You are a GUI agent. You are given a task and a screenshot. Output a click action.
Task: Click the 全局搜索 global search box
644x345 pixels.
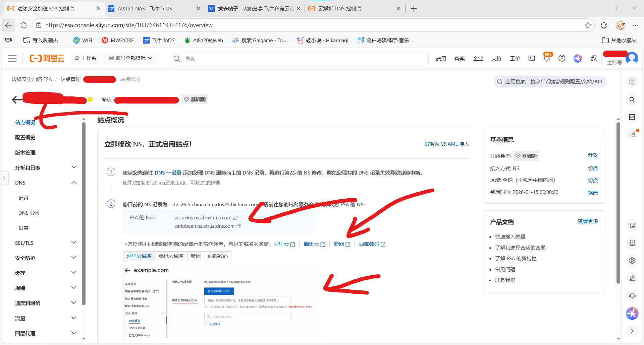click(x=550, y=81)
